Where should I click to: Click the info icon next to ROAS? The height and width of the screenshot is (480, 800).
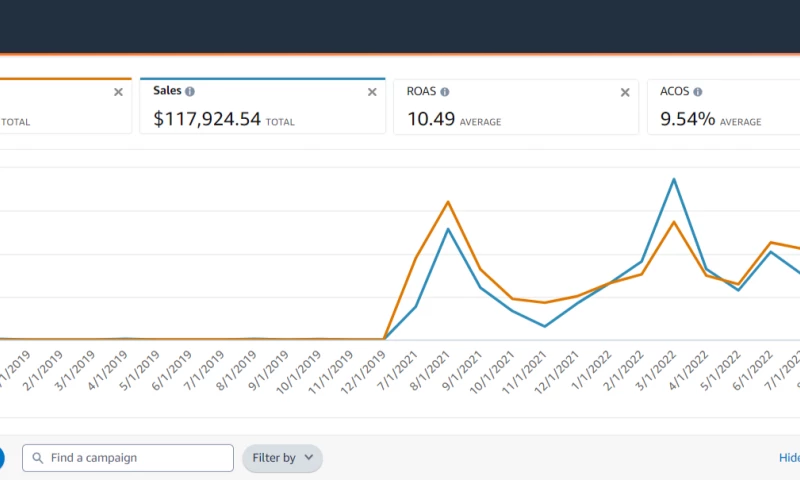(445, 91)
